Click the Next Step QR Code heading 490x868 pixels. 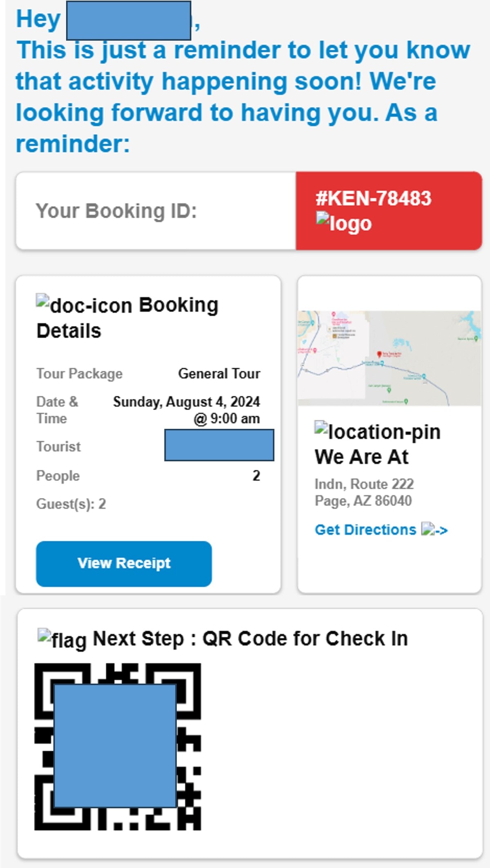click(250, 638)
